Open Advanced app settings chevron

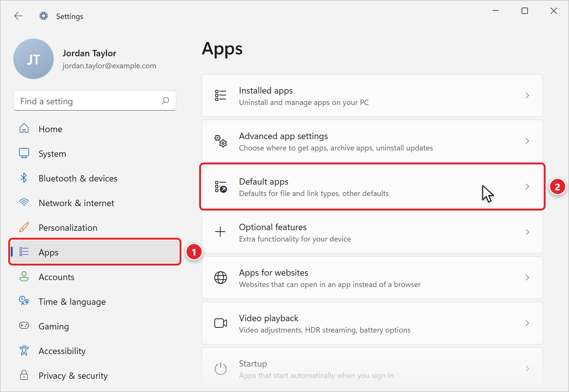pyautogui.click(x=527, y=141)
